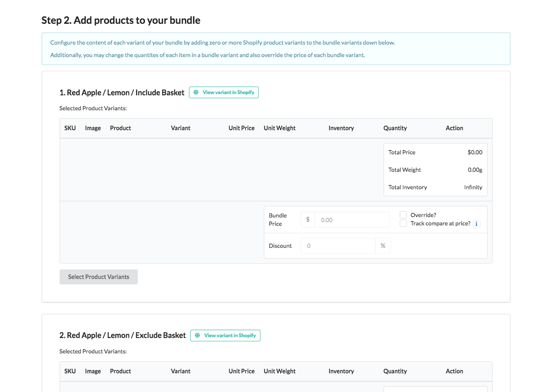The height and width of the screenshot is (392, 556).
Task: Click the Product column header in first table
Action: pyautogui.click(x=120, y=128)
